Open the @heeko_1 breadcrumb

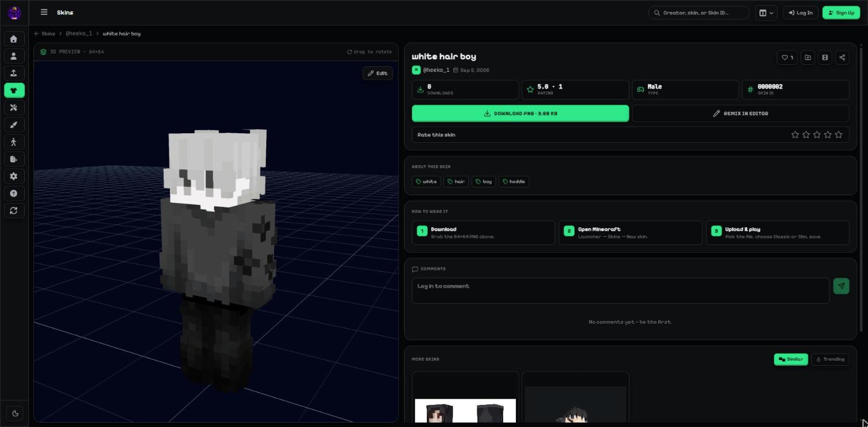(79, 34)
